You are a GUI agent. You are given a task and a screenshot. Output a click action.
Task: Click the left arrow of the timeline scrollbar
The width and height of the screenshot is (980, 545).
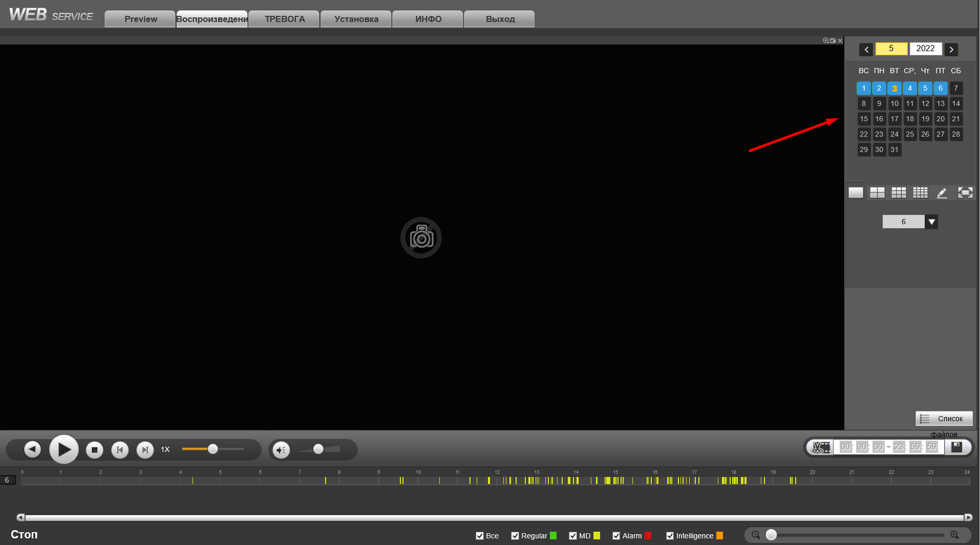click(x=20, y=517)
